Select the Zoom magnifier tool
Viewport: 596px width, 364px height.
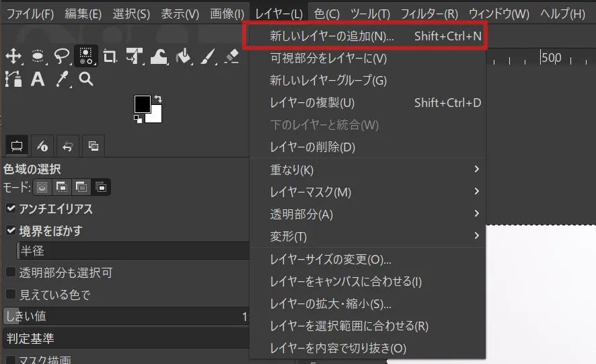point(86,79)
